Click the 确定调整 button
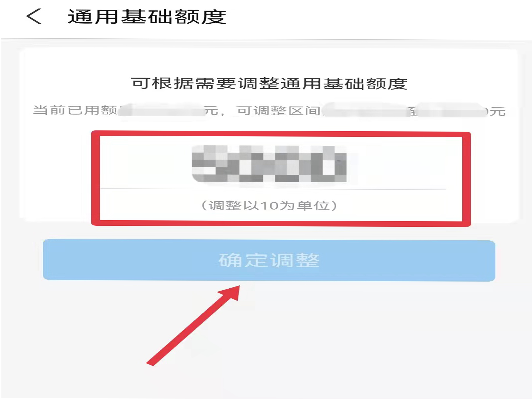The image size is (532, 399). (x=269, y=260)
